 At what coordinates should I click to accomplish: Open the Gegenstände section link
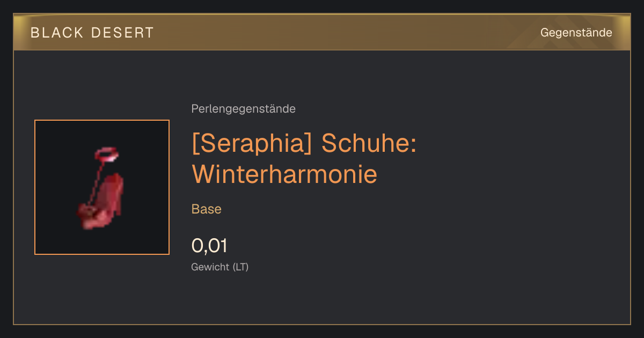pyautogui.click(x=576, y=33)
